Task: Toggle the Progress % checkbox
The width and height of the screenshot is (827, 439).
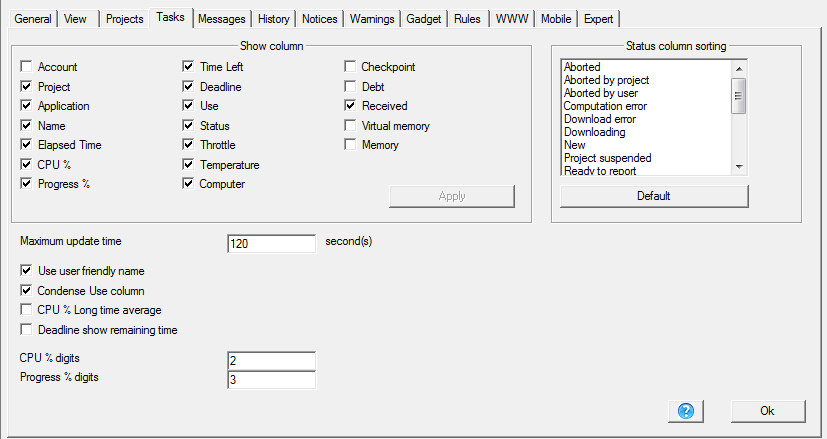Action: pyautogui.click(x=26, y=184)
